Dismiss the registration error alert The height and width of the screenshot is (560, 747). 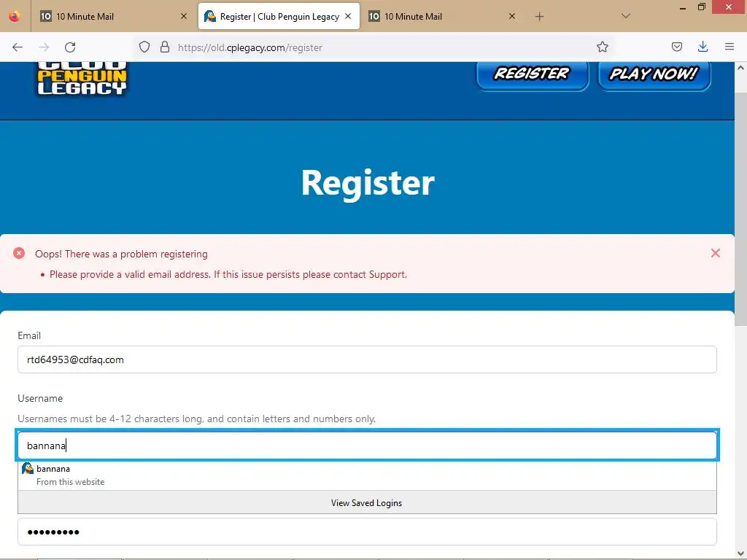pyautogui.click(x=715, y=253)
